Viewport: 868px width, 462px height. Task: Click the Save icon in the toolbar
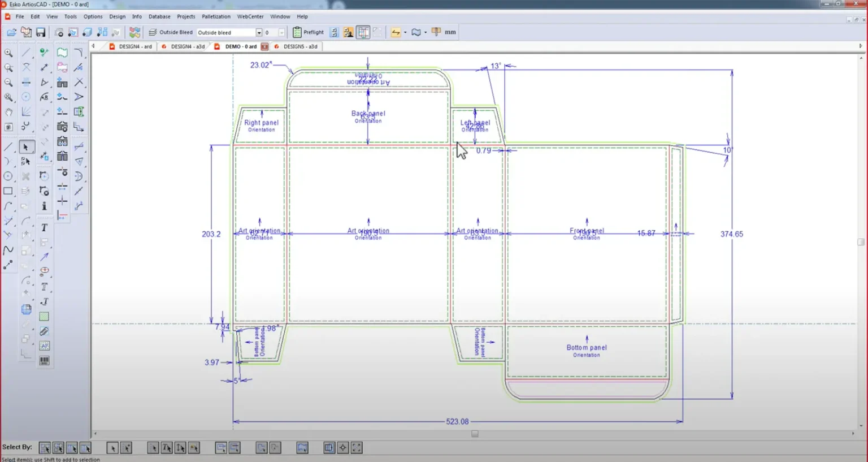40,32
